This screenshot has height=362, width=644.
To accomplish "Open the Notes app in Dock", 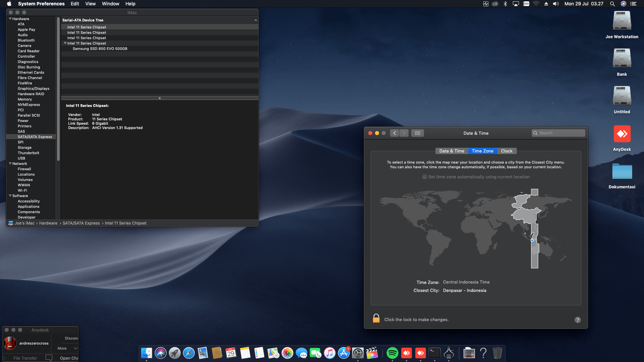I will pyautogui.click(x=245, y=353).
